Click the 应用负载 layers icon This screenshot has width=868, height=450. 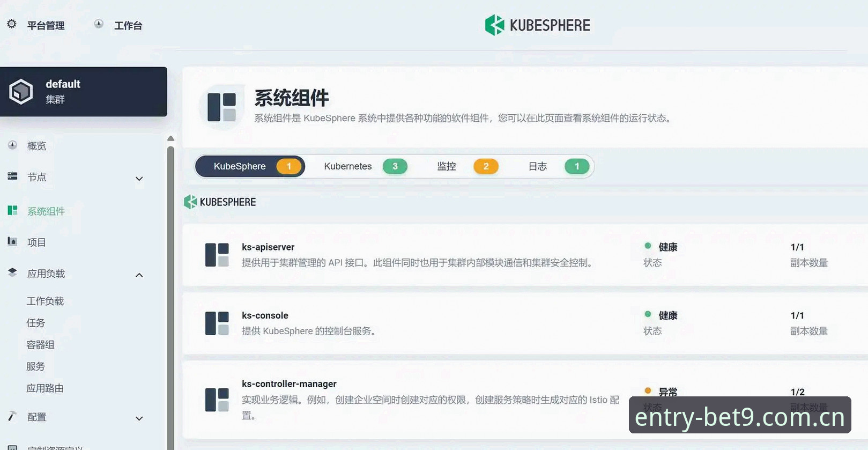12,272
